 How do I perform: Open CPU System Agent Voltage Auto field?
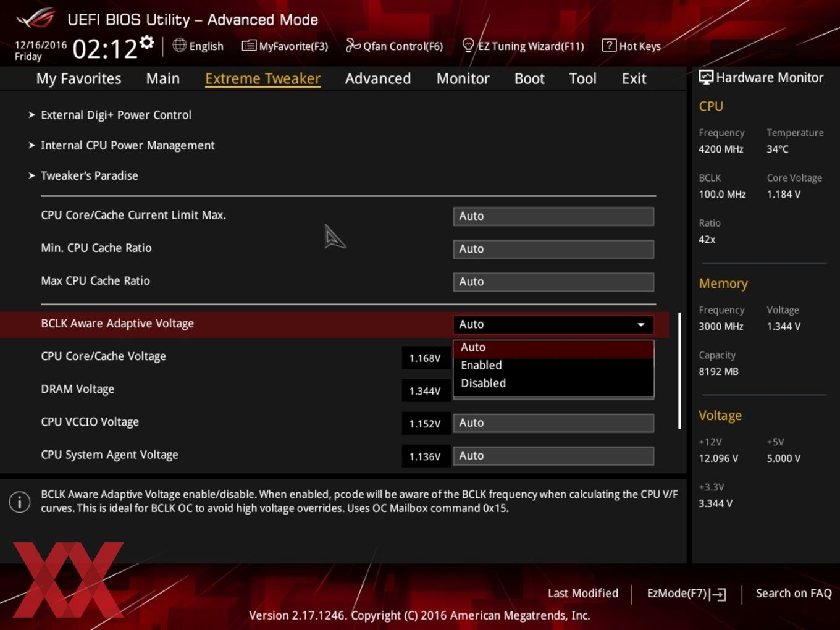(x=553, y=456)
